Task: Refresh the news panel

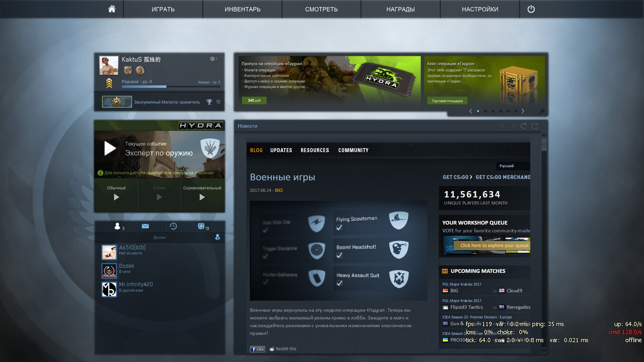Action: tap(523, 126)
